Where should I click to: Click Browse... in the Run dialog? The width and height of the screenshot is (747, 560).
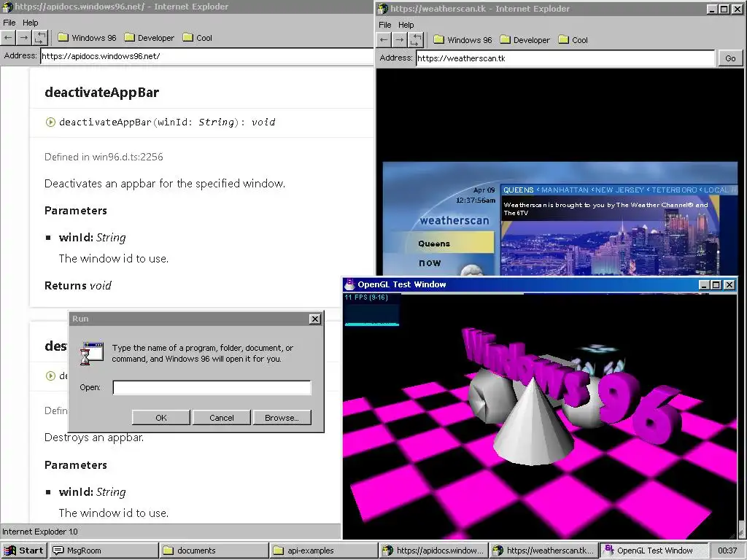282,418
